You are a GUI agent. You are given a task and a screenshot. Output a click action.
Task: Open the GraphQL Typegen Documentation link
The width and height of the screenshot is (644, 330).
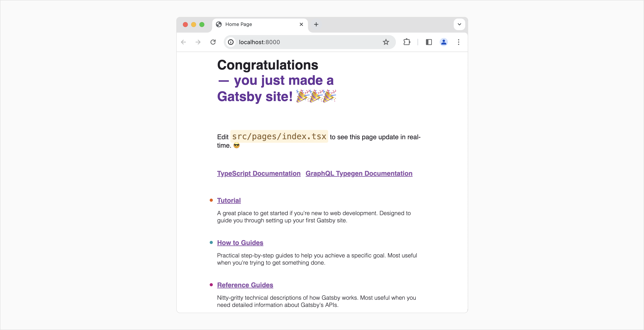click(x=359, y=173)
